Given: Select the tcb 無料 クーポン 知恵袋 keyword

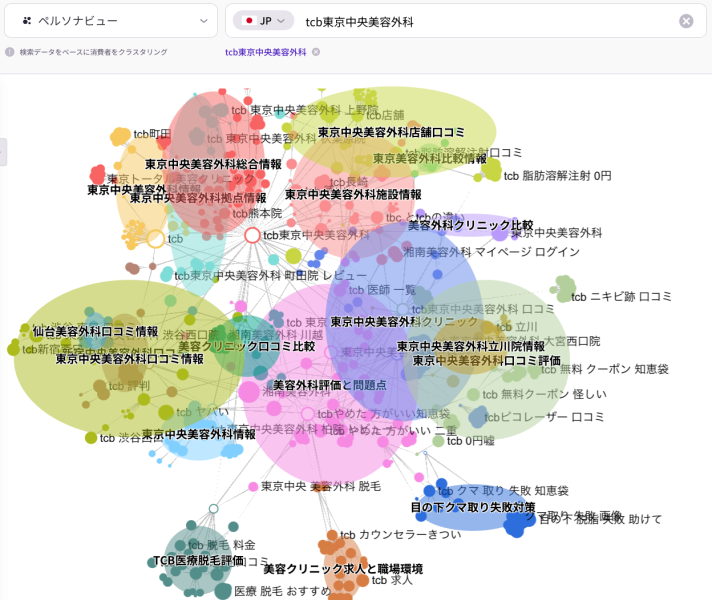Looking at the screenshot, I should (605, 369).
